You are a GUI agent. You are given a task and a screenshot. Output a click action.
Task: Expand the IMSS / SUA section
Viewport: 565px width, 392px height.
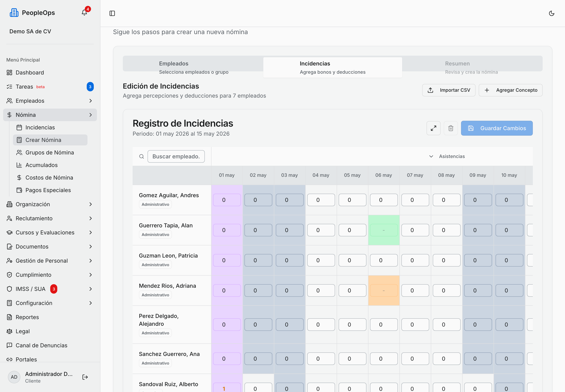pyautogui.click(x=50, y=289)
